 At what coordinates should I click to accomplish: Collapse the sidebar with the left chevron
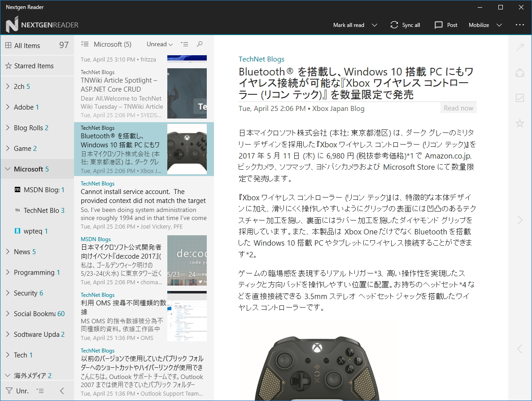click(62, 391)
